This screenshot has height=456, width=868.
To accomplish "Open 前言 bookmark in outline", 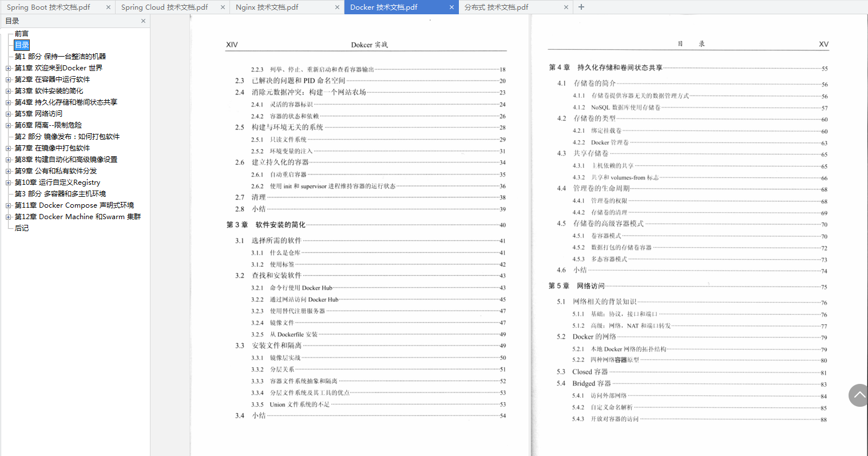I will pos(22,34).
